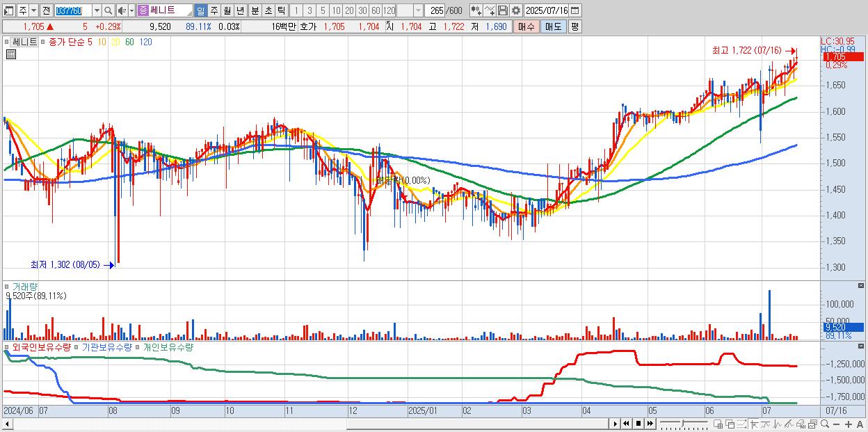The image size is (868, 432).
Task: Expand the dropdown arrow beside speaker icon
Action: [x=131, y=10]
